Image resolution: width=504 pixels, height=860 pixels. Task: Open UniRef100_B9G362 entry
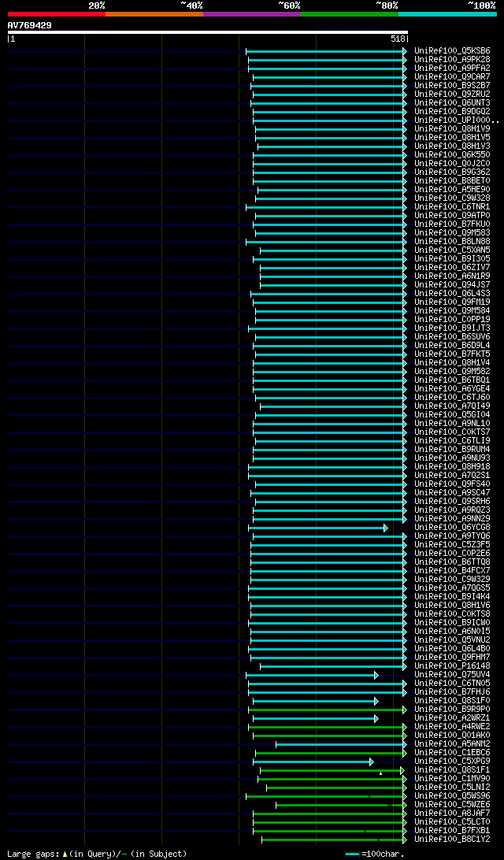(x=453, y=172)
